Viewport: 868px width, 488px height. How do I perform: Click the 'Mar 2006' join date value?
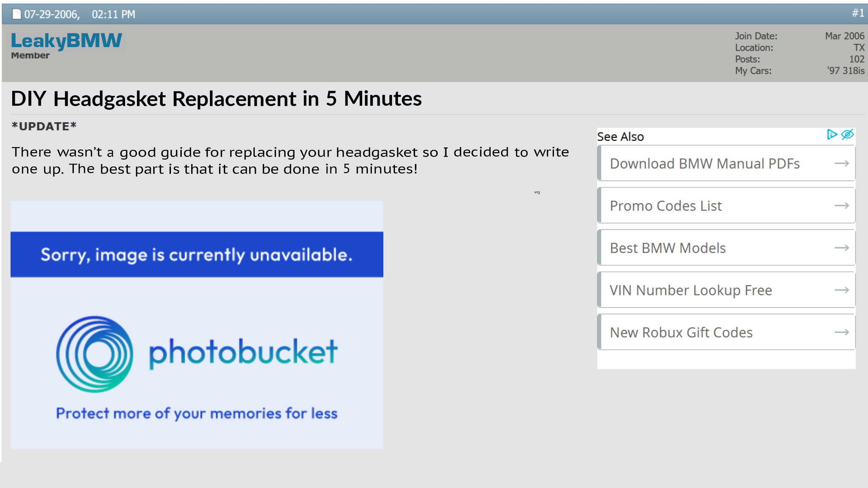pyautogui.click(x=844, y=36)
